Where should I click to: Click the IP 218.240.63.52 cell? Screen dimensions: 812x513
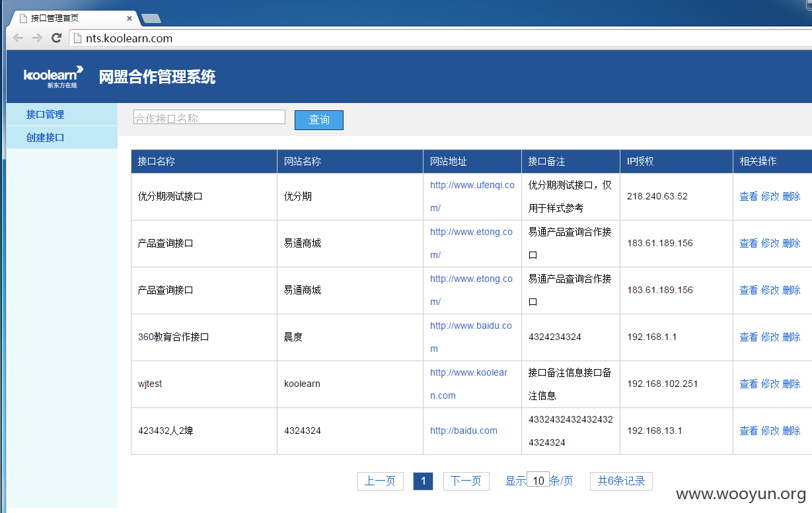click(677, 196)
